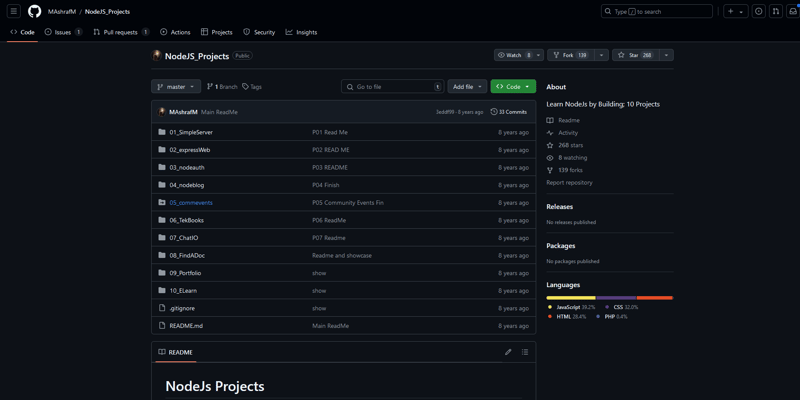Open the hamburger navigation menu
800x400 pixels.
pyautogui.click(x=14, y=12)
